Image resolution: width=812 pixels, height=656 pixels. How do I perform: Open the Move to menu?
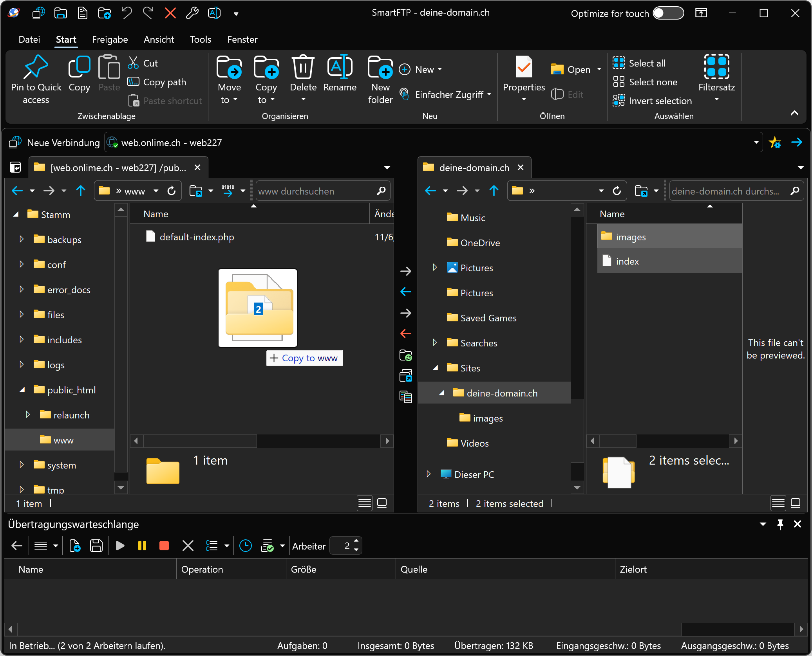(229, 80)
